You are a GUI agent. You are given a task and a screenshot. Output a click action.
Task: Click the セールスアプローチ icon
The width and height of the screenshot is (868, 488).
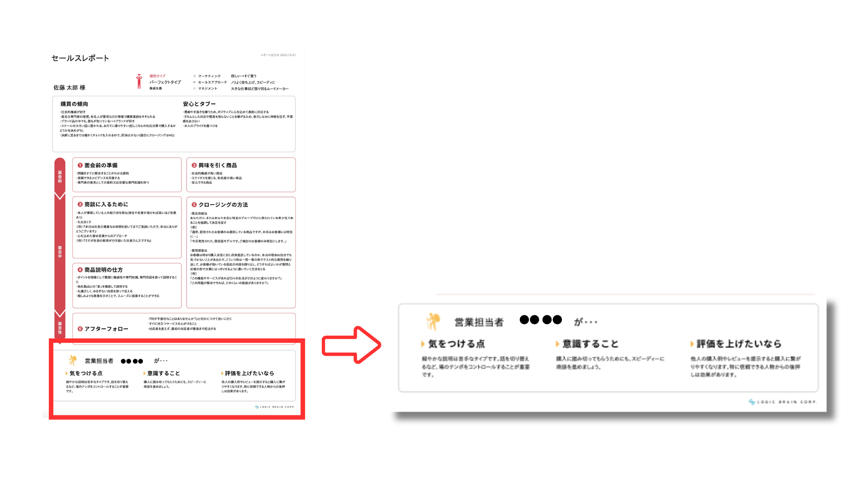[x=194, y=82]
